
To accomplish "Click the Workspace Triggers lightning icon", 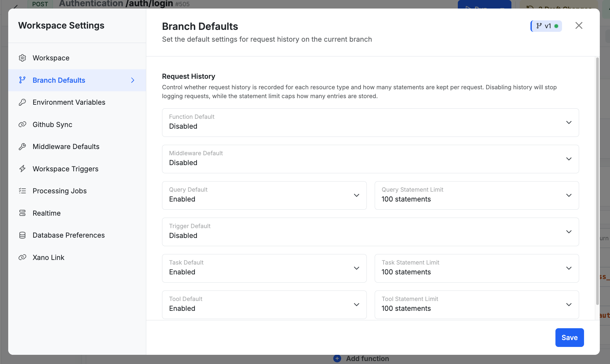I will pos(22,169).
